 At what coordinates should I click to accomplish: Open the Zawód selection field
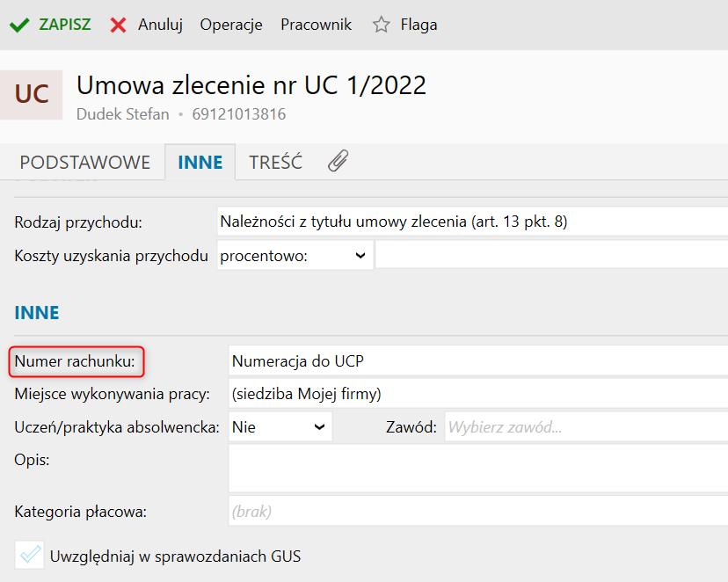coord(585,428)
